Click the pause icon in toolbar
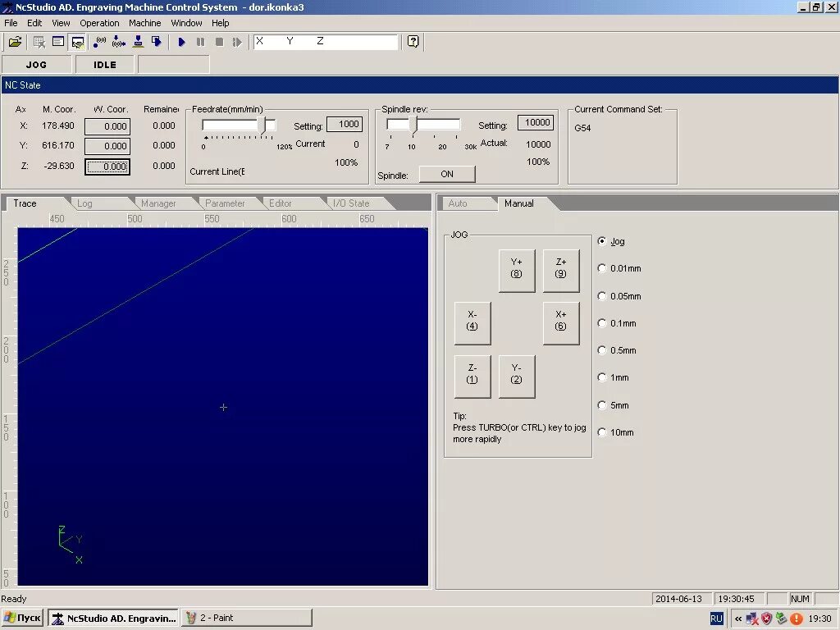 200,42
